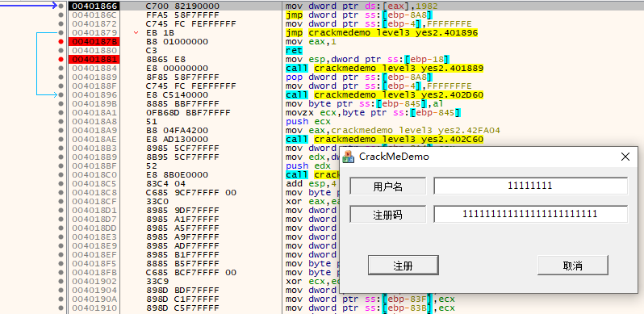Viewport: 644px width, 314px height.
Task: Set breakpoint dot at address 00401880
Action: [x=61, y=51]
